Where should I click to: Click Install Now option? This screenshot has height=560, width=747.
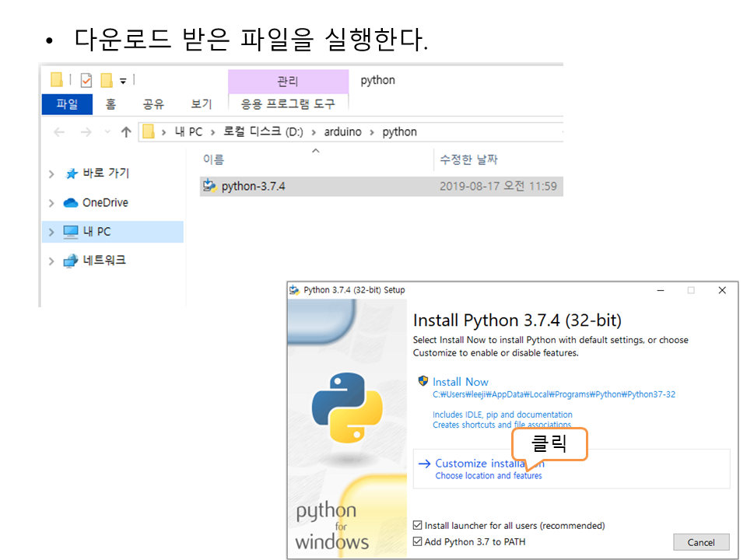[460, 382]
